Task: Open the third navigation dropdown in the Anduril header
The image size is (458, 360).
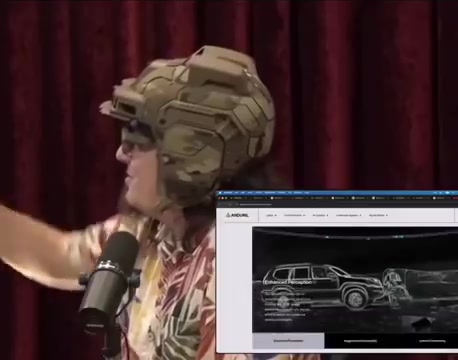Action: (320, 215)
